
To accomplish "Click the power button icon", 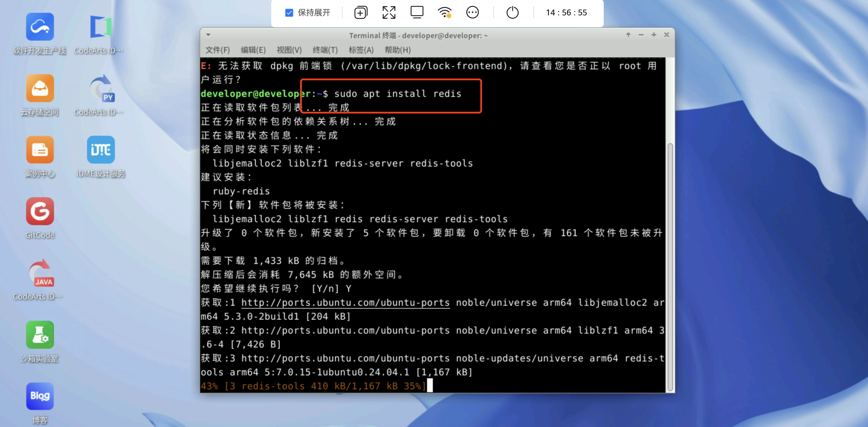I will pyautogui.click(x=512, y=13).
